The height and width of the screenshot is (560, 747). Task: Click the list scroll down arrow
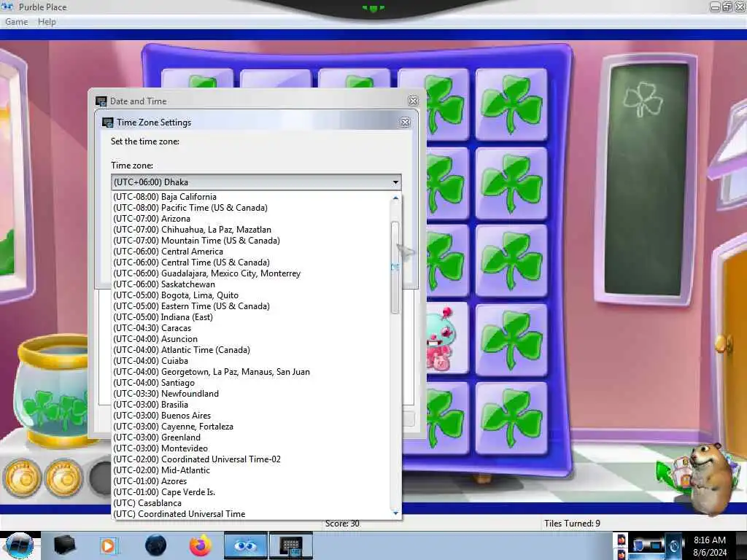[x=395, y=513]
